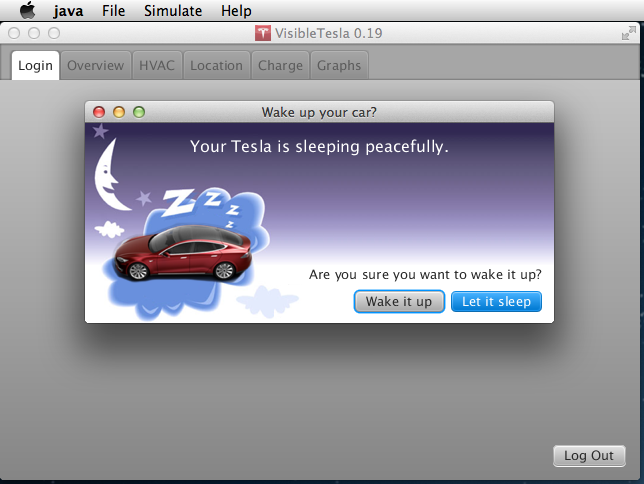Switch to the HVAC tab
Image resolution: width=644 pixels, height=484 pixels.
point(157,65)
